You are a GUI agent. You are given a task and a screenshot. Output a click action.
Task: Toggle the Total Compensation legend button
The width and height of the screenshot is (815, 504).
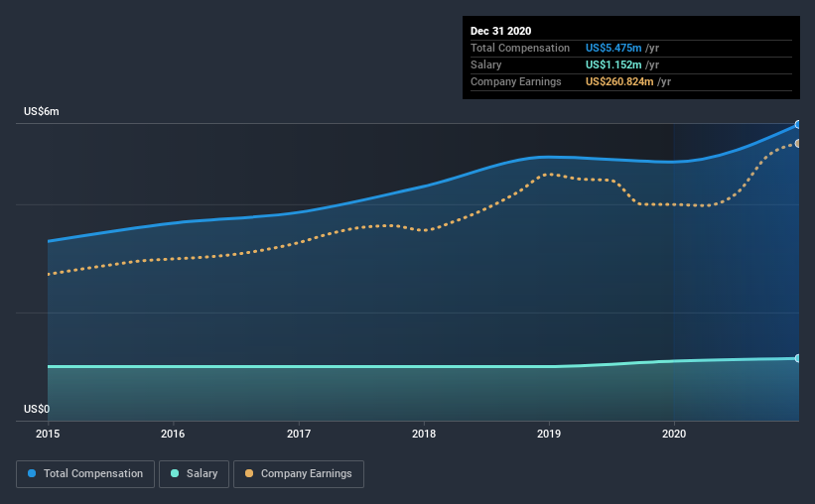(85, 474)
